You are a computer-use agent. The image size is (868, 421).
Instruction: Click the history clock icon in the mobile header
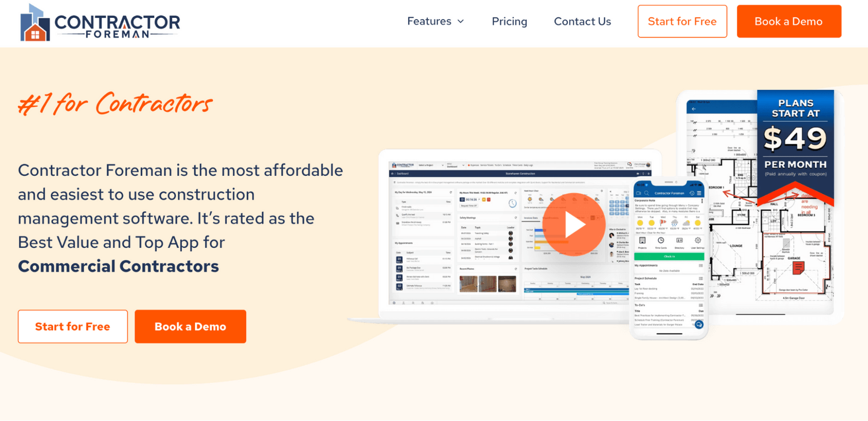point(691,193)
